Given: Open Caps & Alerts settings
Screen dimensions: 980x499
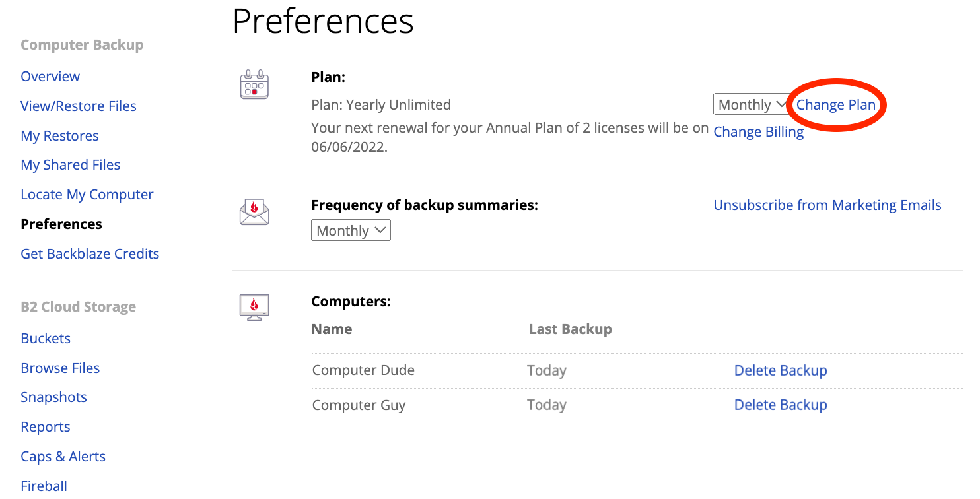Looking at the screenshot, I should (x=63, y=456).
